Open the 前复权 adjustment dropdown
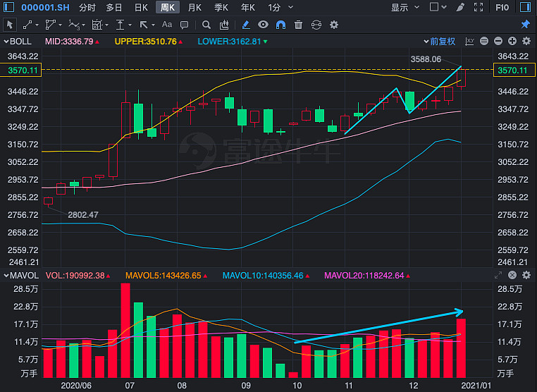537x392 pixels. coord(440,42)
